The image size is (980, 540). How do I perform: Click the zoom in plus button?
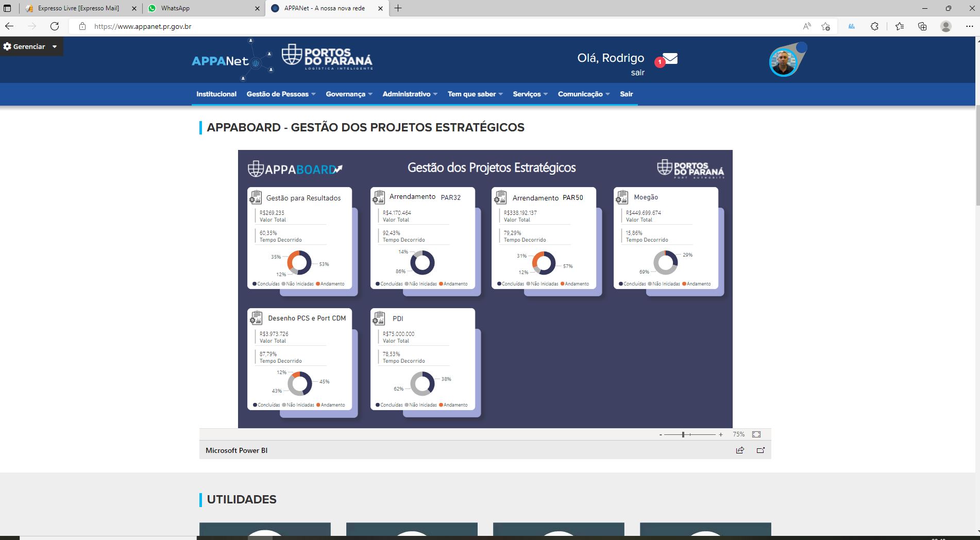721,435
